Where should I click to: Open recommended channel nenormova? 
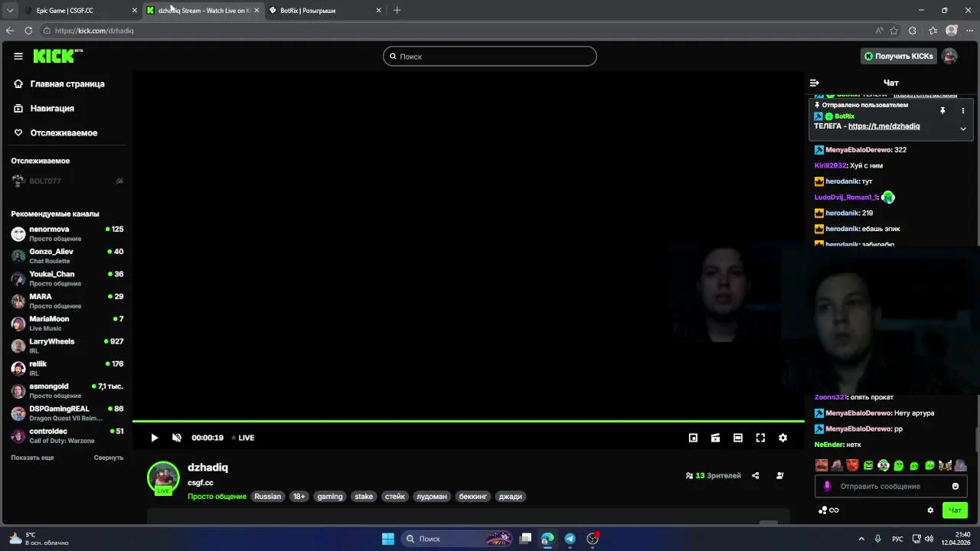point(67,233)
